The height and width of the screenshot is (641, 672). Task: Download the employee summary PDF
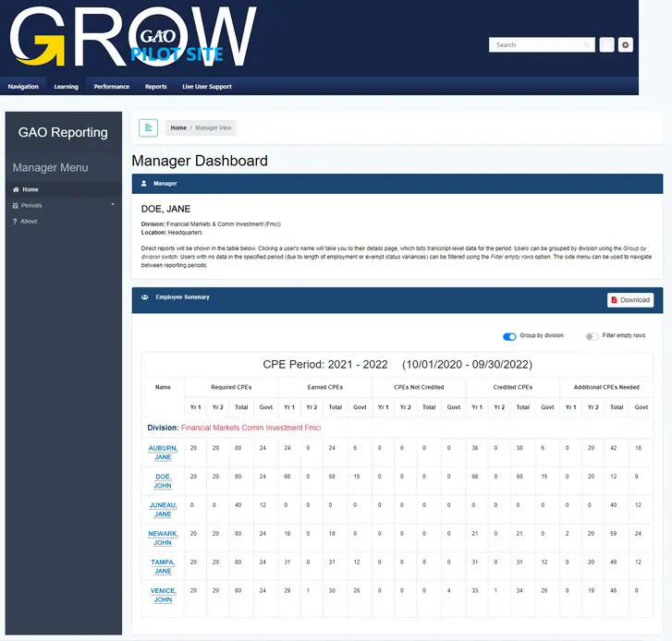(630, 300)
